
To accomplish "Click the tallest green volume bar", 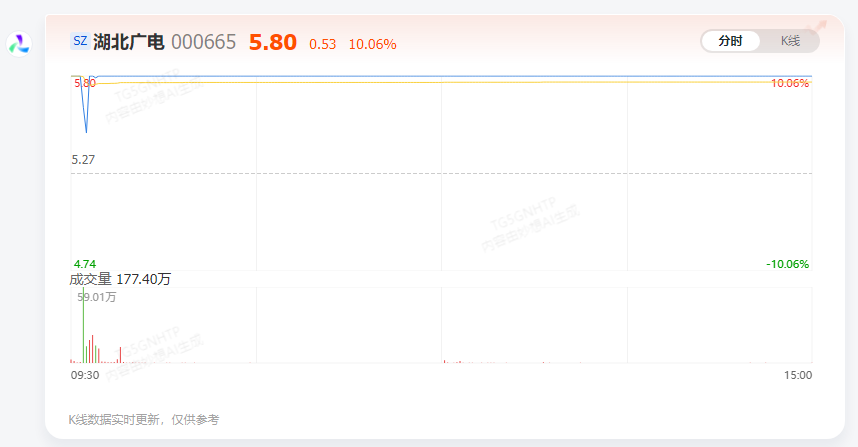I will (83, 326).
